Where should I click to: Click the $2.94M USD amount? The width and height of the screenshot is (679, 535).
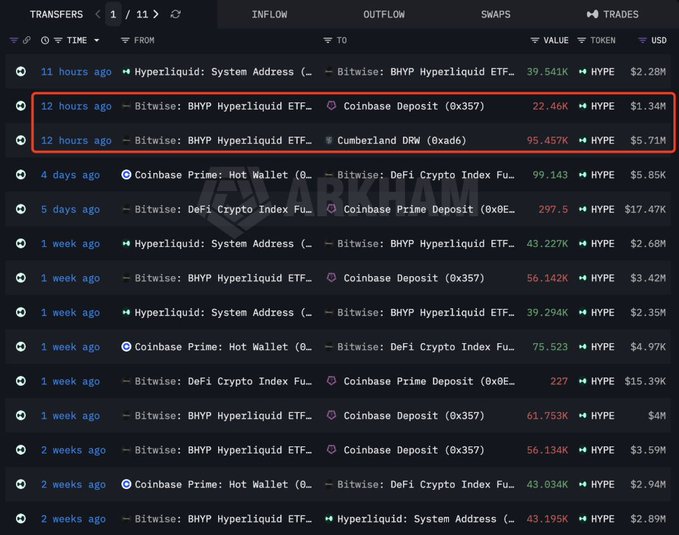click(x=648, y=485)
